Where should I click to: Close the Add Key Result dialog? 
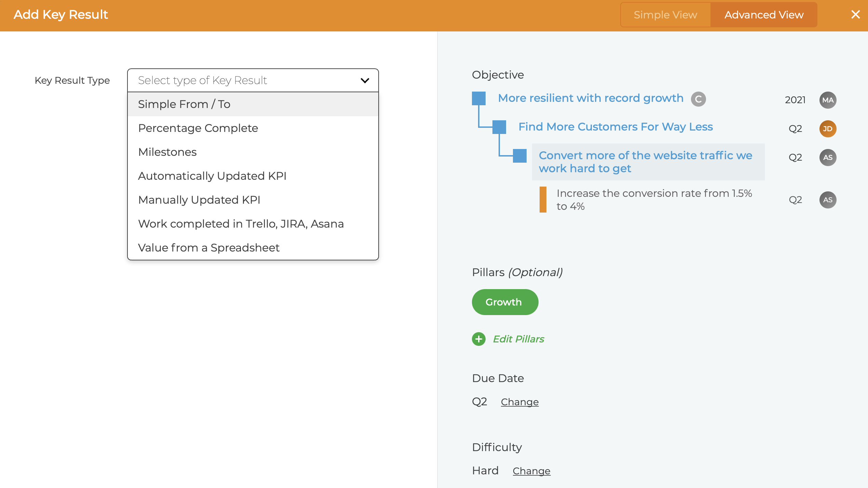(x=855, y=14)
